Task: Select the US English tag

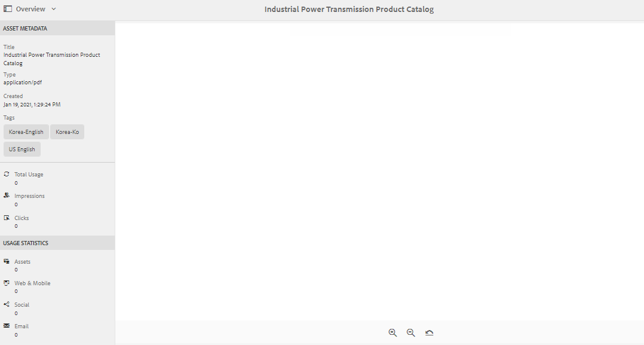Action: tap(22, 149)
